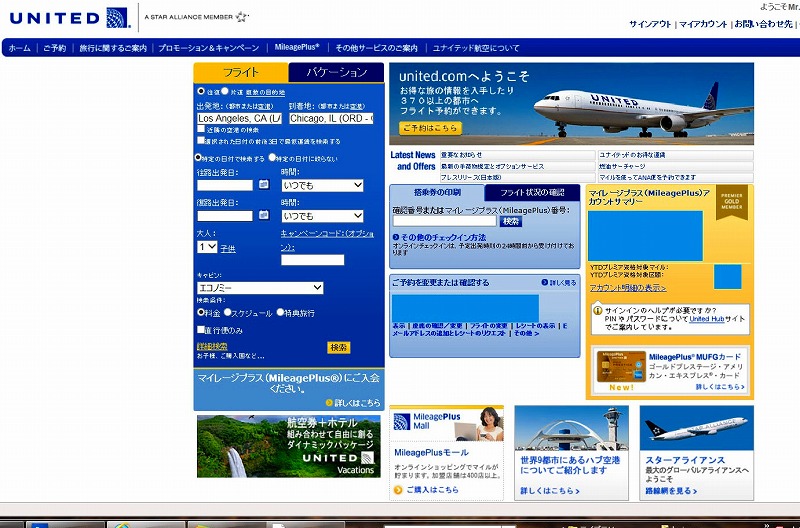The image size is (800, 528).
Task: Open その他サービスのご案内 menu
Action: click(377, 48)
